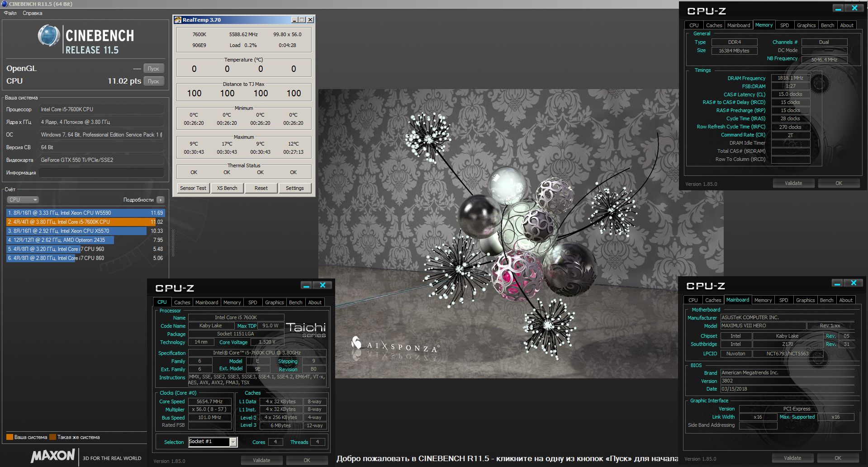The height and width of the screenshot is (467, 868).
Task: Click the Core Speed value 5654.7 MHz
Action: 209,401
